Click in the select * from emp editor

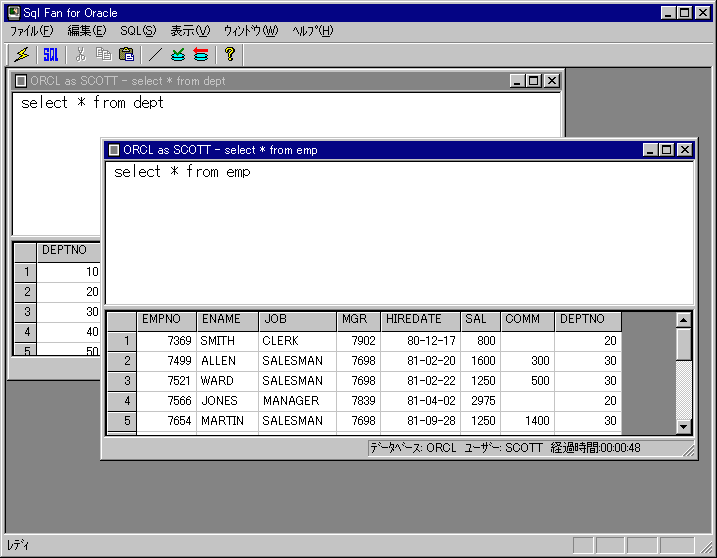point(400,233)
